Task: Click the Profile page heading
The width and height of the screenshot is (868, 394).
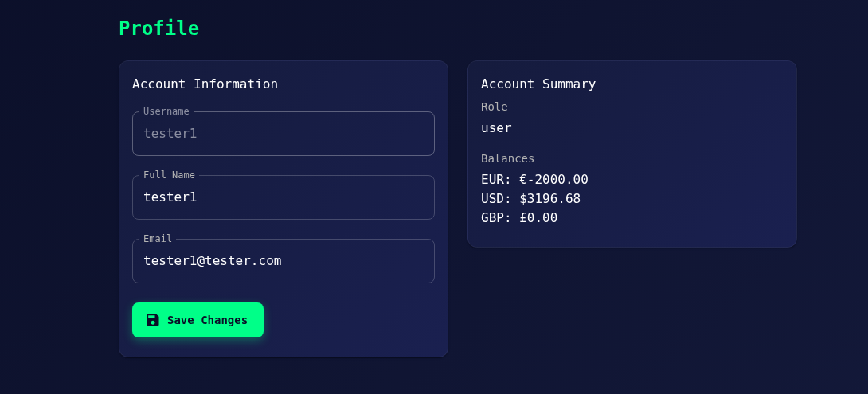Action: [x=158, y=29]
